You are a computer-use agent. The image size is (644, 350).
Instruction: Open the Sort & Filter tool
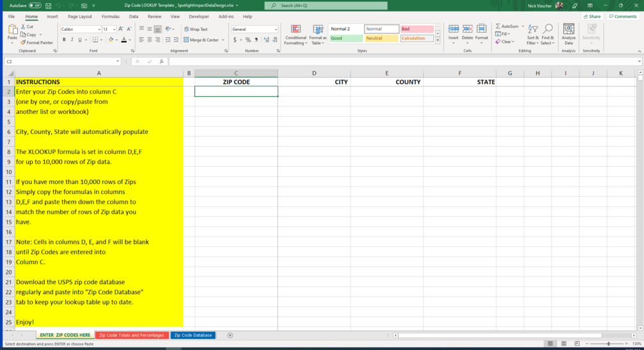click(x=533, y=35)
